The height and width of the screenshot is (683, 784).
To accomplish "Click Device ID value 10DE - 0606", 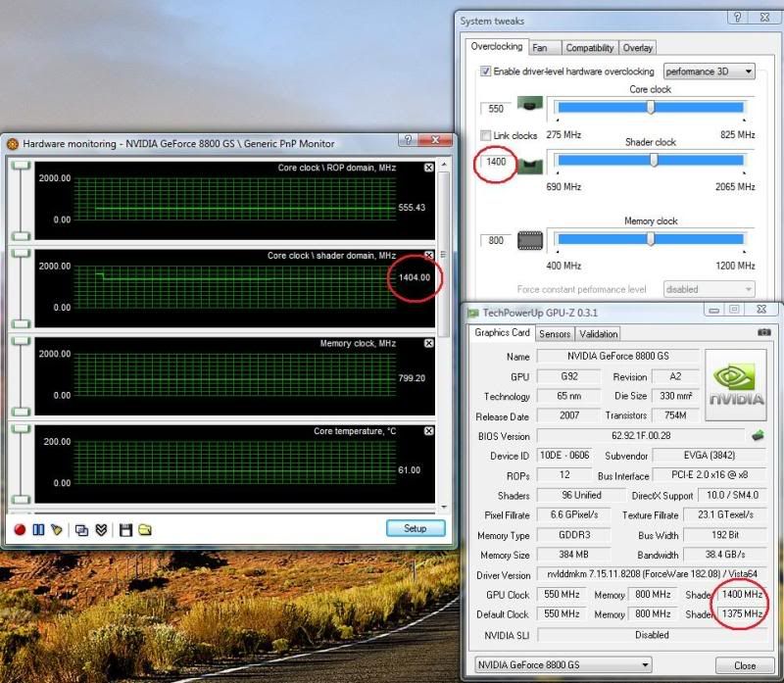I will pos(564,456).
